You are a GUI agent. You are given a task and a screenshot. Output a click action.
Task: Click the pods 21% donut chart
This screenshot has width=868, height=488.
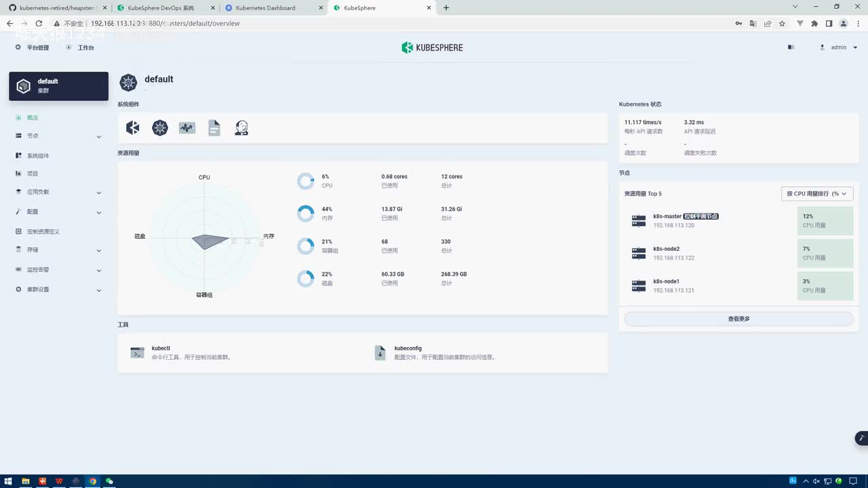click(306, 246)
